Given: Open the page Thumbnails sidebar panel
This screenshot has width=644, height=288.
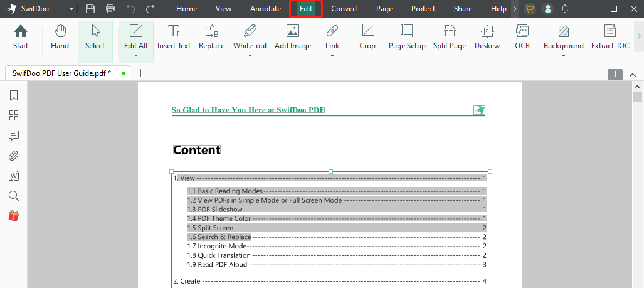Looking at the screenshot, I should (x=14, y=115).
